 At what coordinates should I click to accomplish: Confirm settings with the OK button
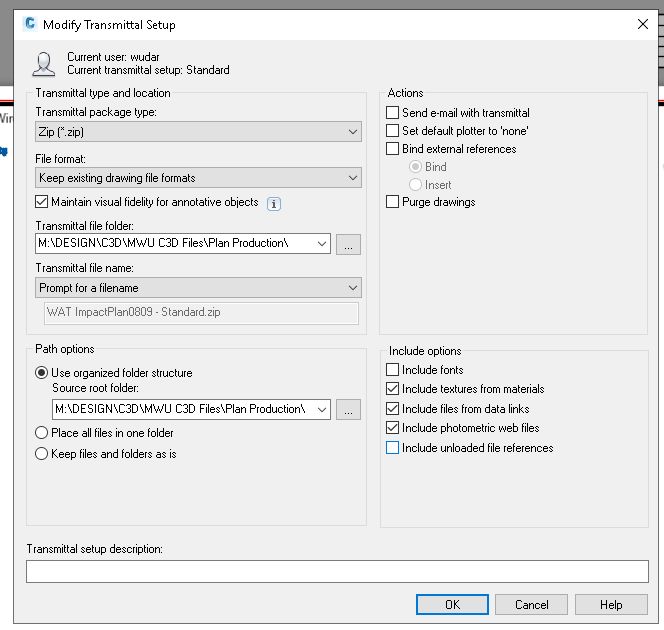tap(452, 604)
